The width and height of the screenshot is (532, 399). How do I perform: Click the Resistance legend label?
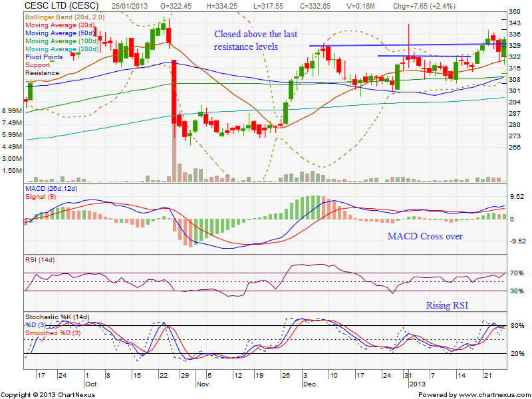point(42,73)
